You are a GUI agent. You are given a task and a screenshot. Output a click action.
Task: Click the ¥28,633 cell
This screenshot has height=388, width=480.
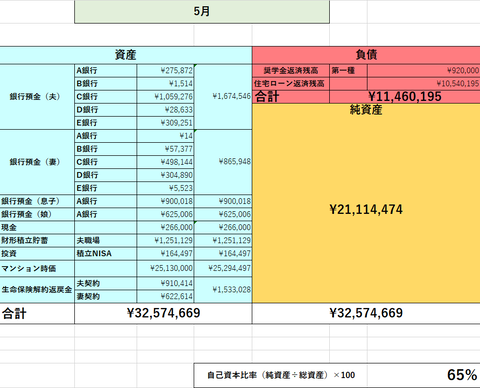click(x=165, y=110)
